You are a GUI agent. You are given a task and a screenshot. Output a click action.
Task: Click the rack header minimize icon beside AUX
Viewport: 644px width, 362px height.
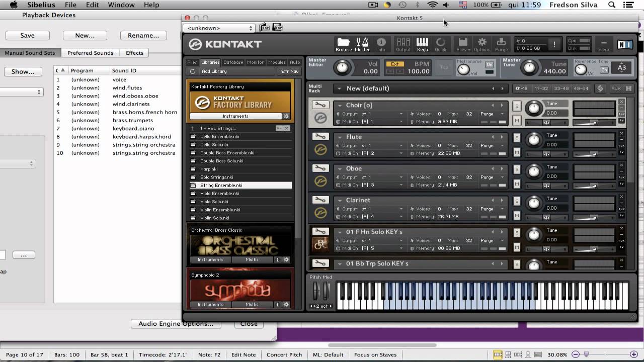(628, 88)
